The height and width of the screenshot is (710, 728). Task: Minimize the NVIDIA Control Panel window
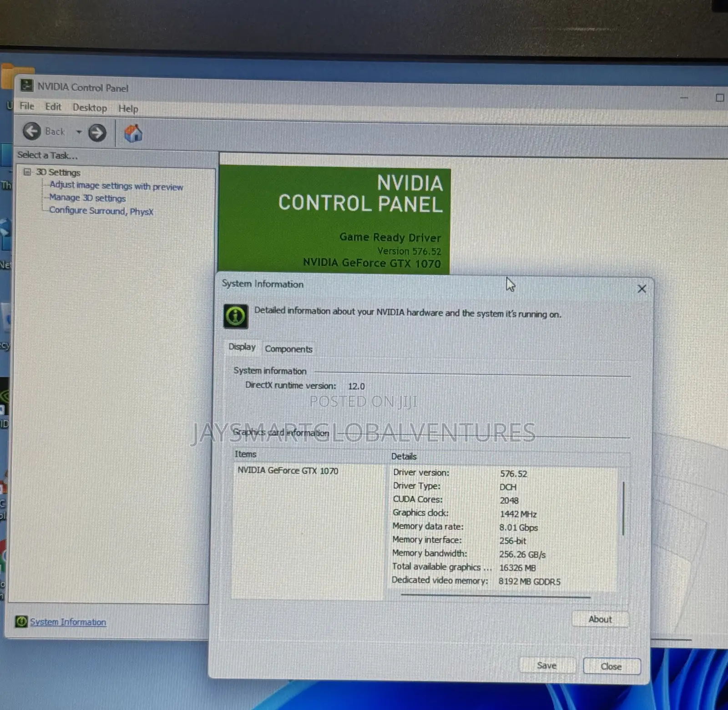tap(684, 98)
